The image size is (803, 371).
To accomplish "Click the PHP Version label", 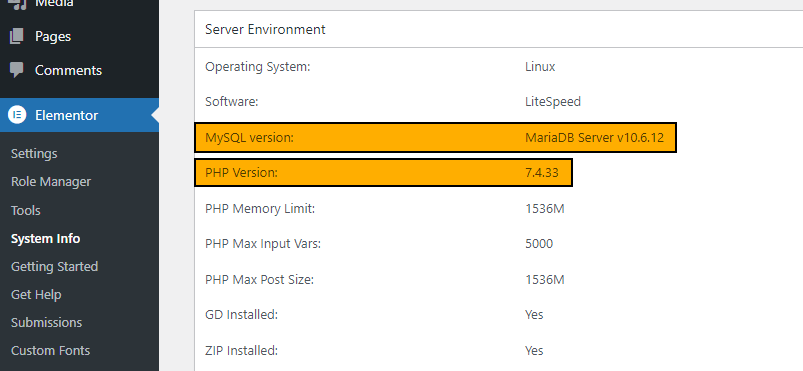I will pos(241,173).
